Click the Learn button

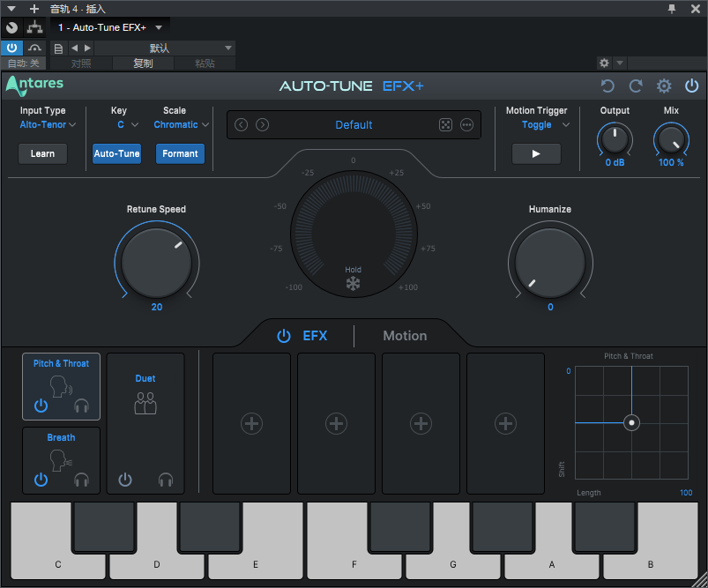[42, 153]
